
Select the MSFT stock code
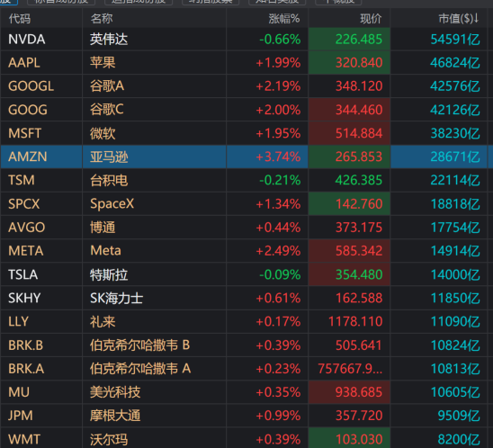pos(24,133)
